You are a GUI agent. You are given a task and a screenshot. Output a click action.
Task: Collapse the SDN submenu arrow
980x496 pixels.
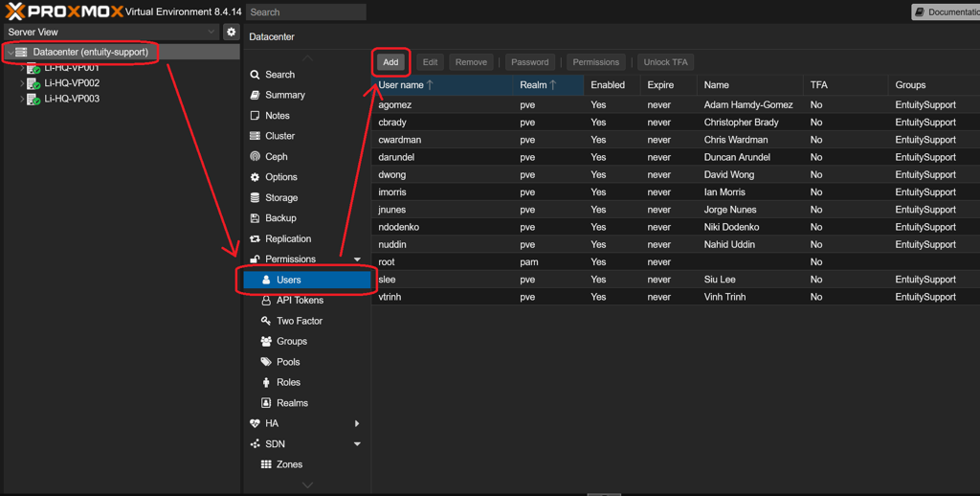[x=357, y=444]
